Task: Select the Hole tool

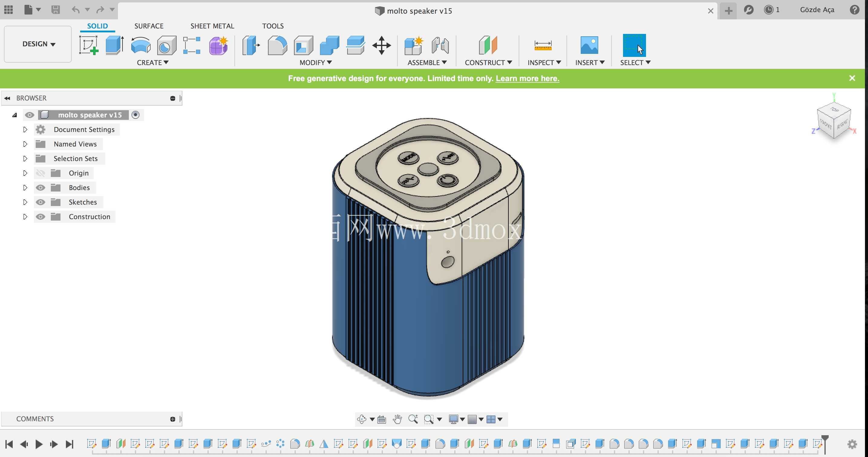Action: coord(166,45)
